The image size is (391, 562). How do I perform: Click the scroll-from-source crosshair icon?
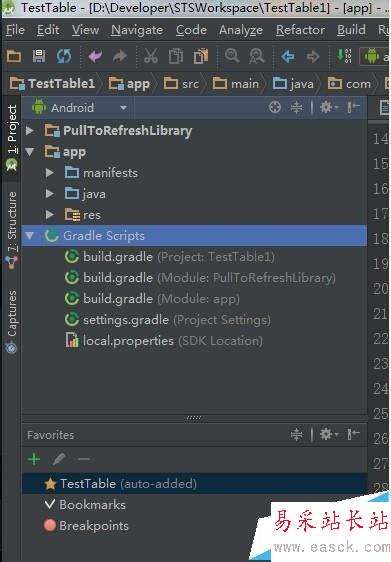[x=275, y=107]
